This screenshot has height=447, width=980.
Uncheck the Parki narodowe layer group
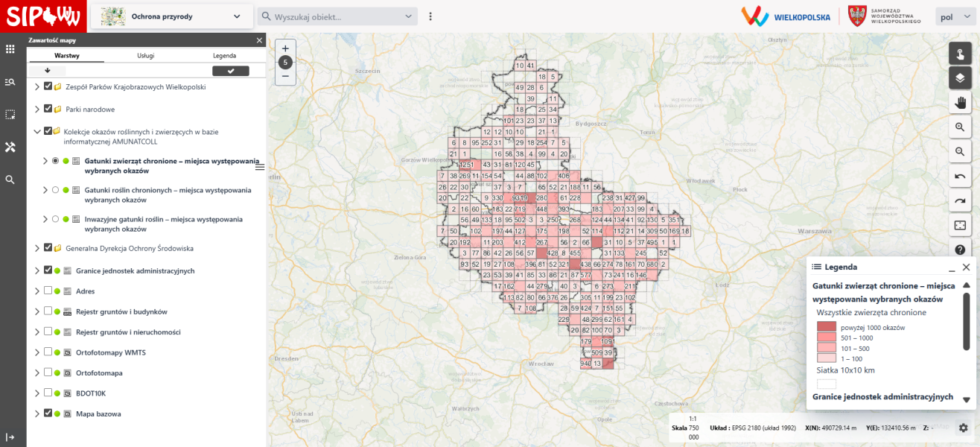tap(48, 109)
